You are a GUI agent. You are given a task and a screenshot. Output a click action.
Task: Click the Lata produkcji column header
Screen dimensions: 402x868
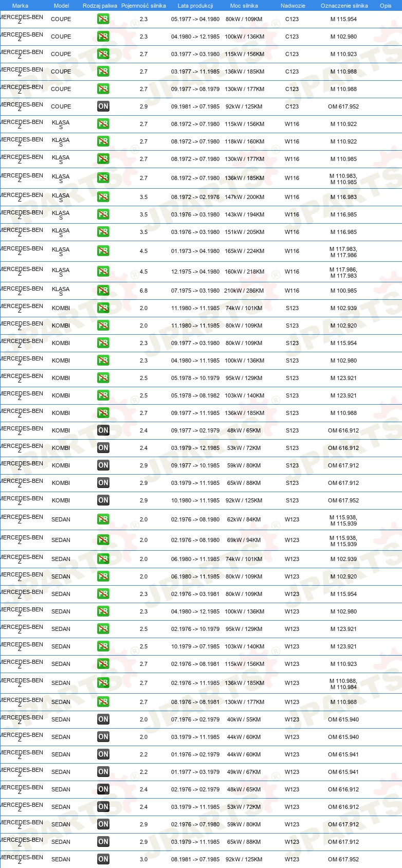pyautogui.click(x=195, y=6)
